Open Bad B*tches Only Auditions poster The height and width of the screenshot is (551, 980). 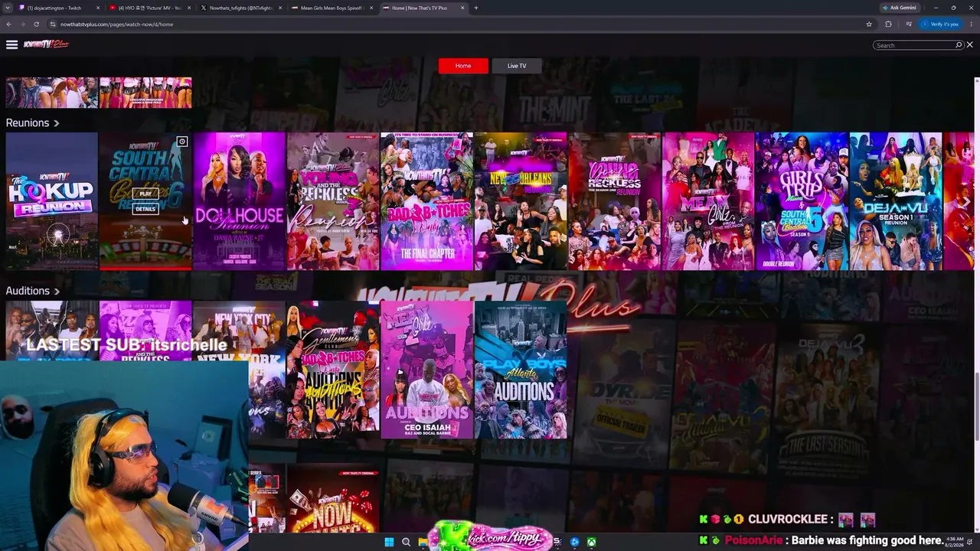click(x=333, y=370)
